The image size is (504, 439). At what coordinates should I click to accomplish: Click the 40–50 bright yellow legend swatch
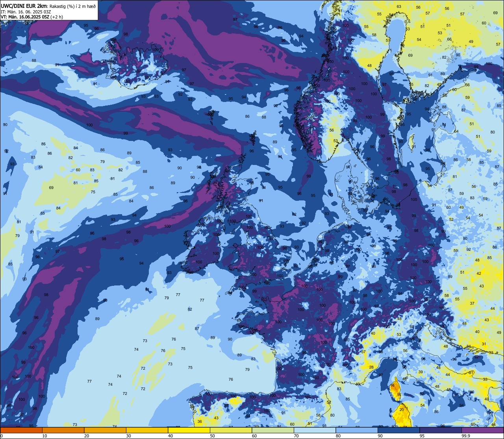coord(189,430)
